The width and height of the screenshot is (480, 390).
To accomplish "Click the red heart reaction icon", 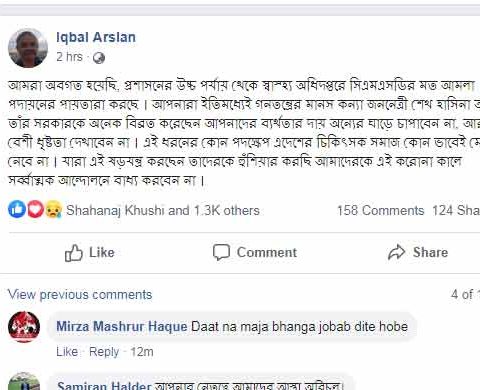I will pos(35,209).
